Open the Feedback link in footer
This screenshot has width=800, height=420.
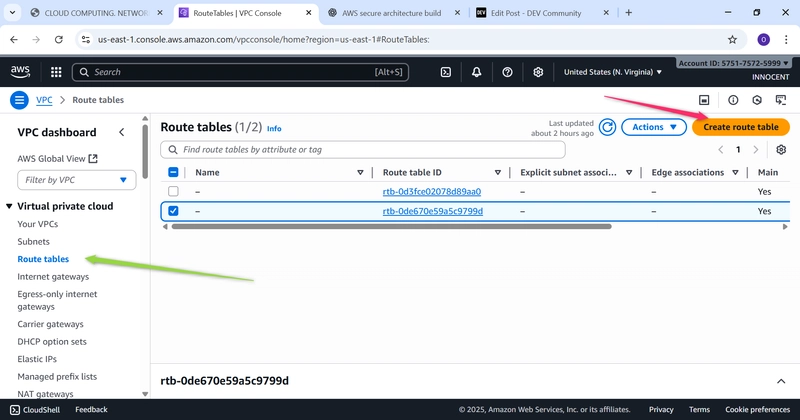pos(91,410)
